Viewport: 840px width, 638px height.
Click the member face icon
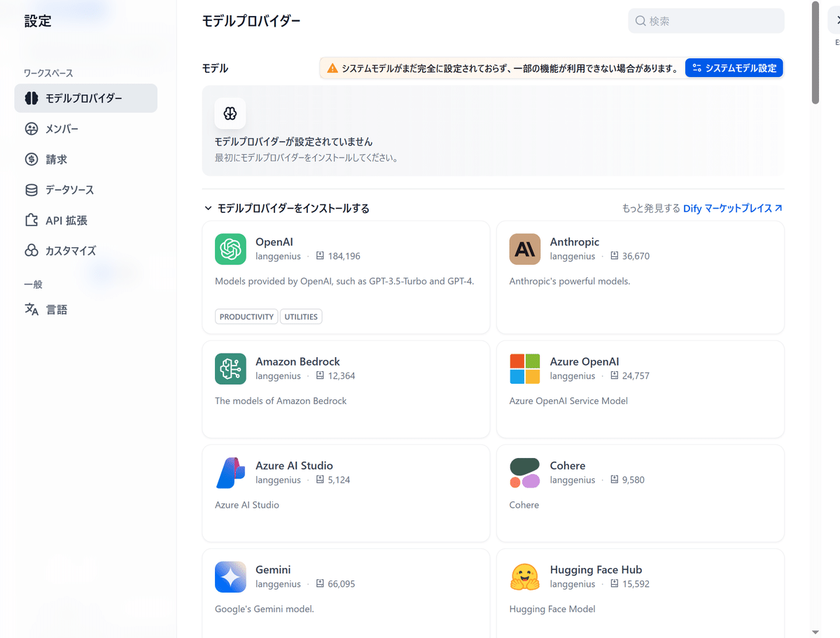(31, 129)
